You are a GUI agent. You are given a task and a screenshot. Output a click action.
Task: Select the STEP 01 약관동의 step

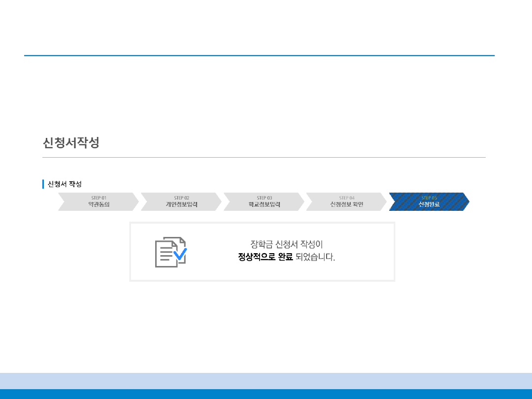coord(99,202)
